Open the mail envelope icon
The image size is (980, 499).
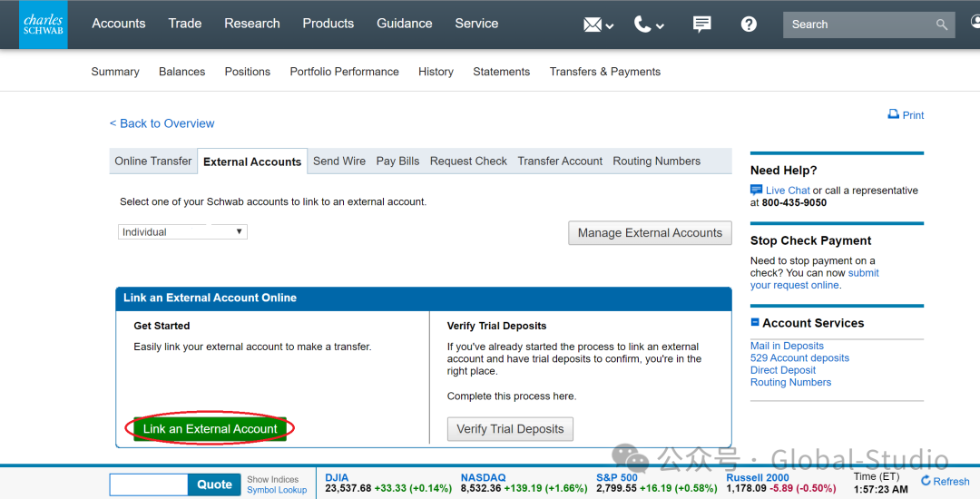click(592, 24)
